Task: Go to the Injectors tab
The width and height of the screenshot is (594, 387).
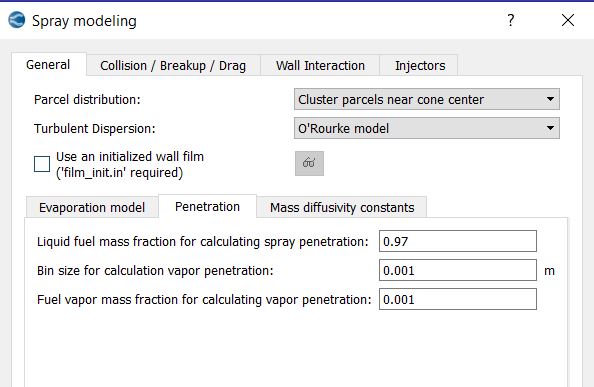Action: [420, 66]
